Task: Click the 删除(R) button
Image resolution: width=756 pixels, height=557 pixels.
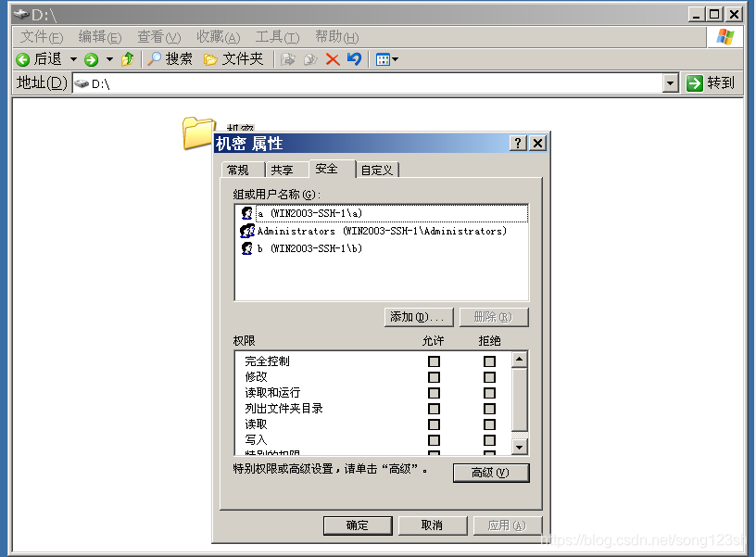Action: (494, 317)
